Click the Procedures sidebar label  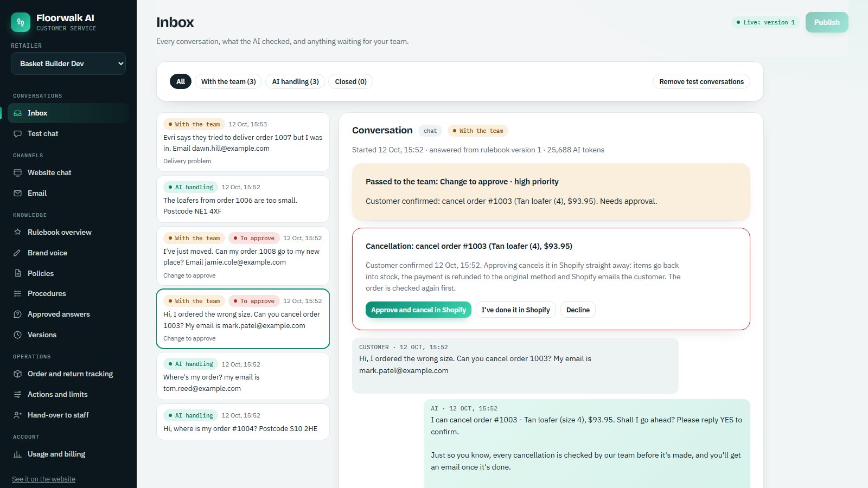coord(47,294)
